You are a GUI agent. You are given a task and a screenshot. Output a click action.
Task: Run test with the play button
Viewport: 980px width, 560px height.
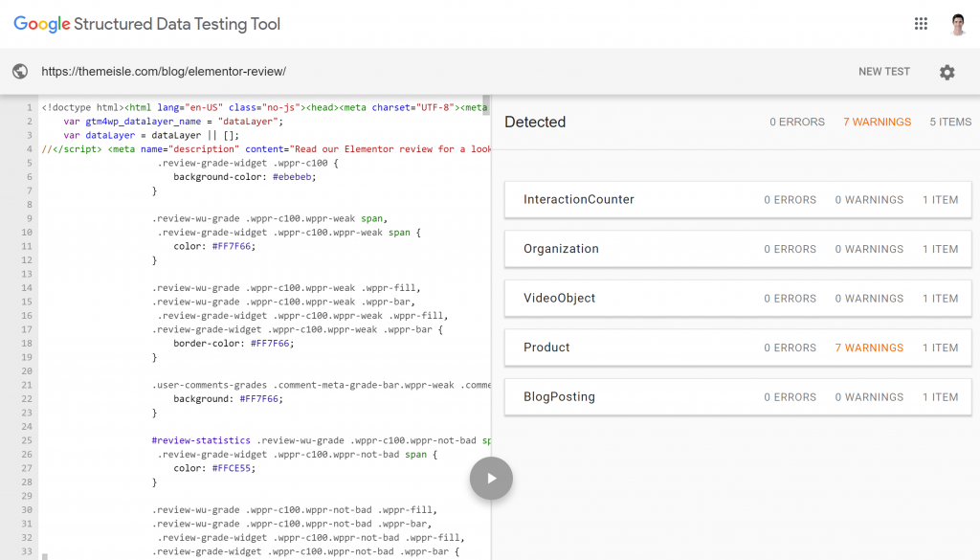click(x=491, y=478)
